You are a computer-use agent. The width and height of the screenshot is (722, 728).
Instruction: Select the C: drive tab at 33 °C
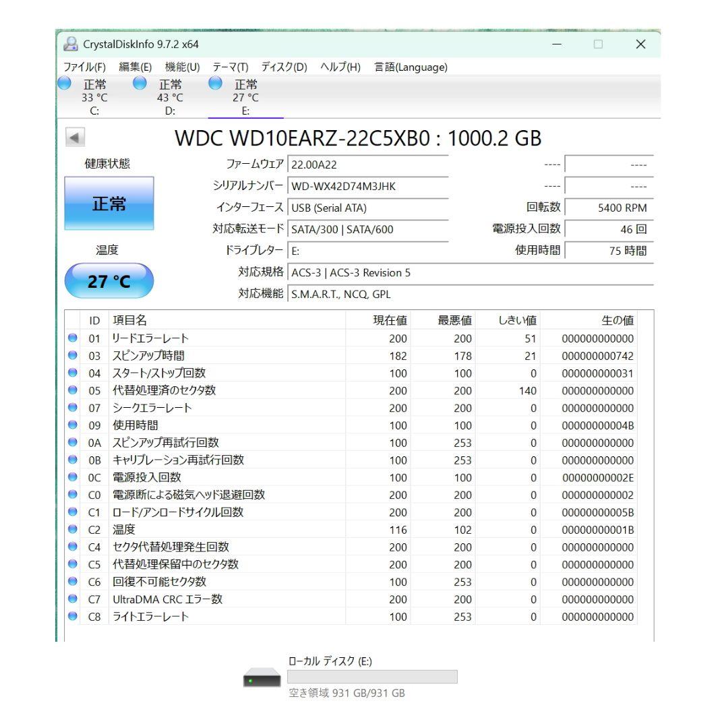[94, 97]
